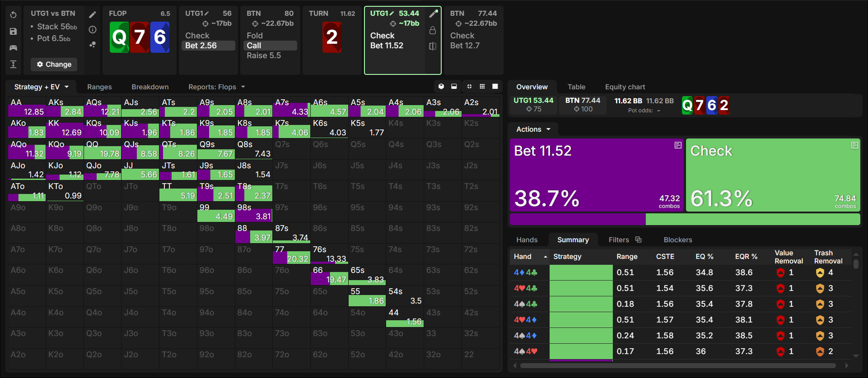The width and height of the screenshot is (868, 378).
Task: Click the summary table horizontal scrollbar
Action: pyautogui.click(x=678, y=365)
